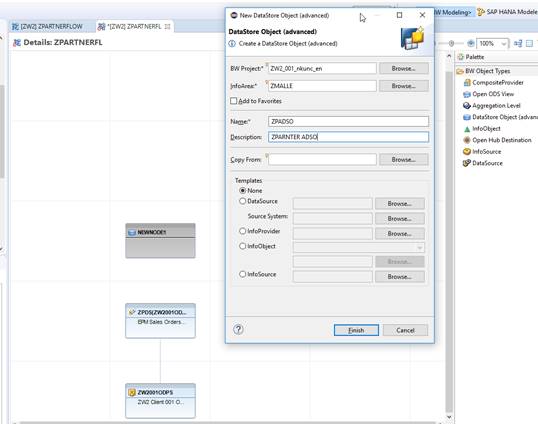Choose Aggregation Level in the Palette
The width and height of the screenshot is (538, 424).
tap(491, 106)
